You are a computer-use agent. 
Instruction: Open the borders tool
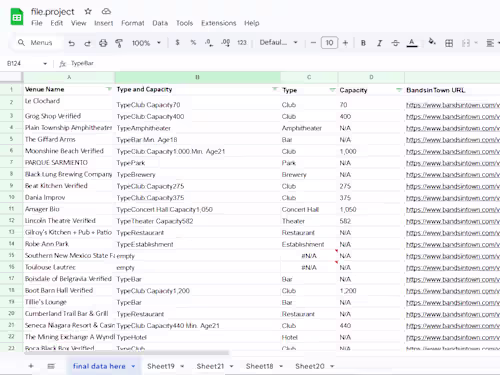(449, 43)
